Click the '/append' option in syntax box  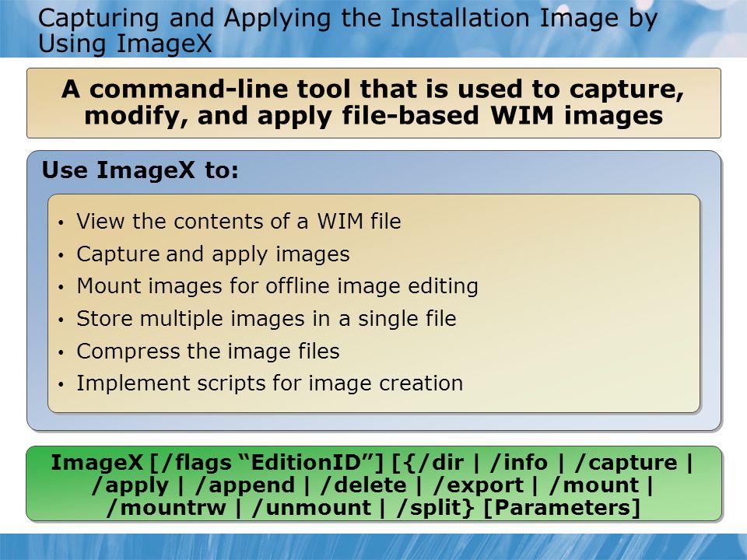pos(245,485)
